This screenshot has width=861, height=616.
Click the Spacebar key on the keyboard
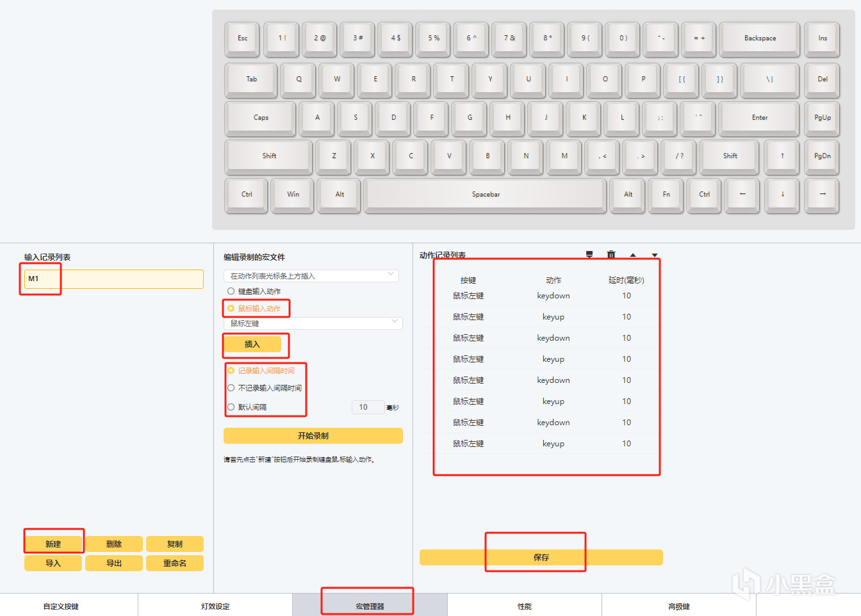click(x=486, y=195)
